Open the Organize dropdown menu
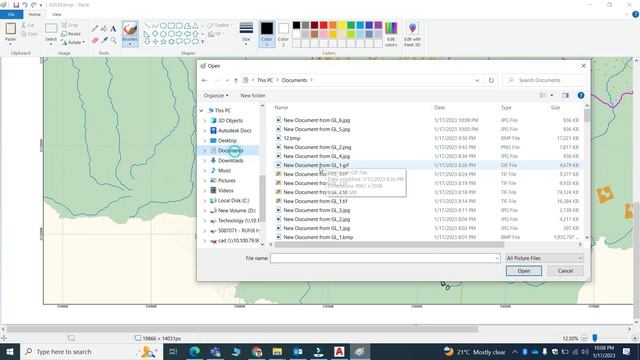This screenshot has width=640, height=360. click(x=216, y=96)
